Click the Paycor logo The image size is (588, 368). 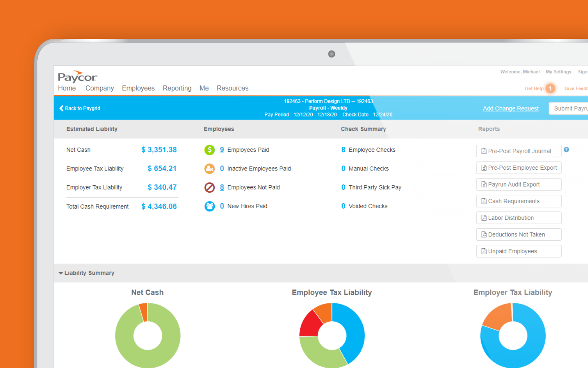tap(78, 76)
